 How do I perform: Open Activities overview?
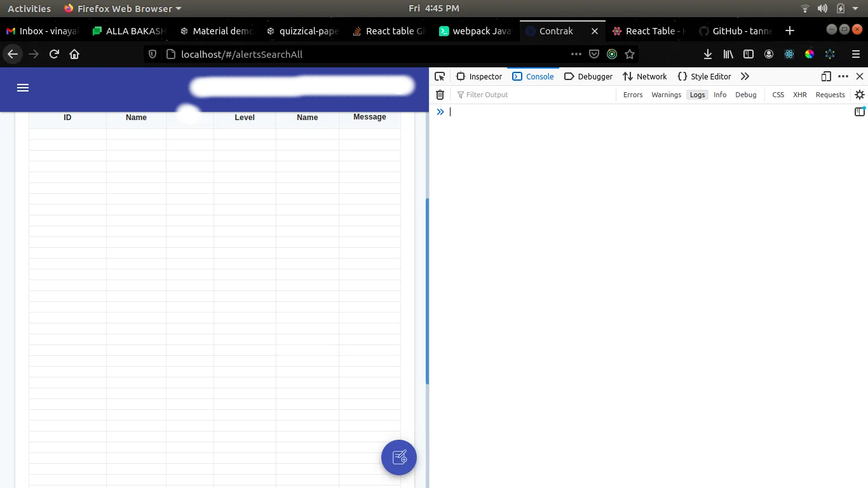[x=29, y=8]
